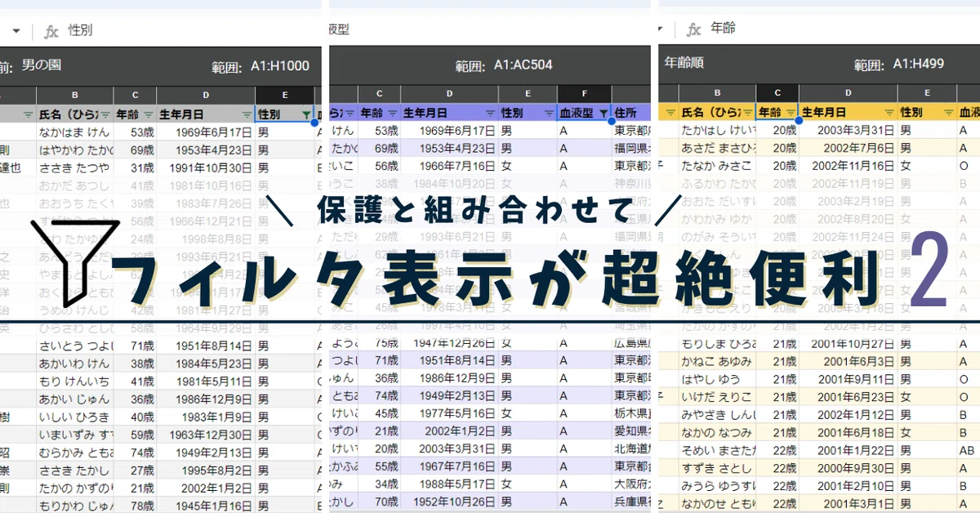This screenshot has height=513, width=980.
Task: Open the filter icon on 性別 header in the middle sheet
Action: pyautogui.click(x=550, y=114)
